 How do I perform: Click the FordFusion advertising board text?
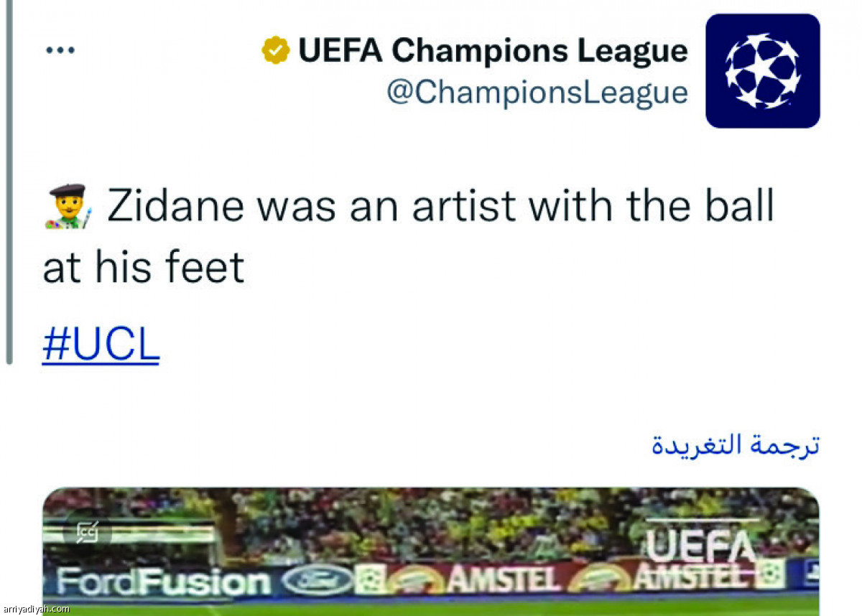tap(165, 582)
